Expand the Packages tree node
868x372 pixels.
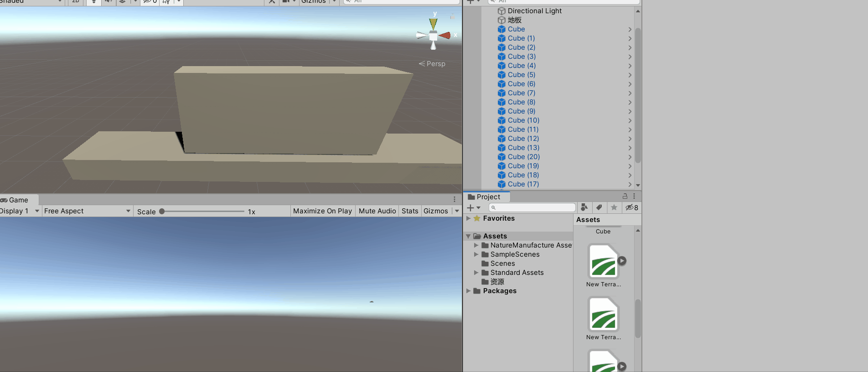coord(468,291)
